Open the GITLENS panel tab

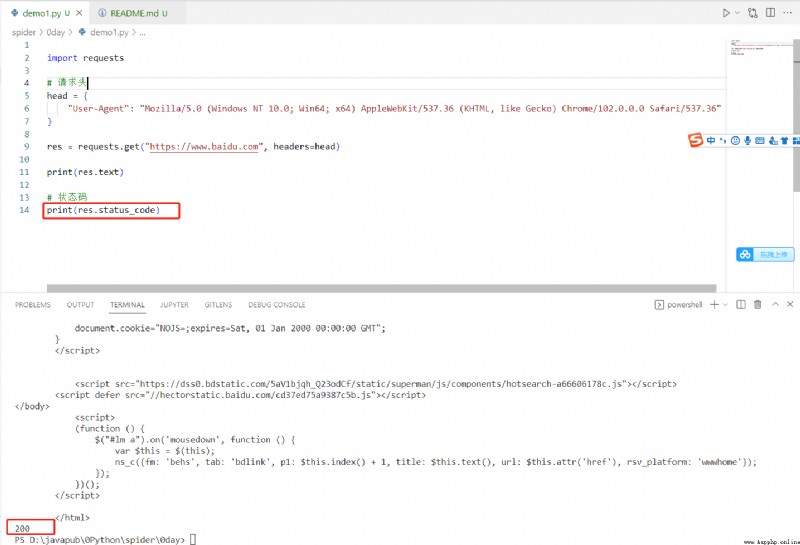pyautogui.click(x=218, y=305)
